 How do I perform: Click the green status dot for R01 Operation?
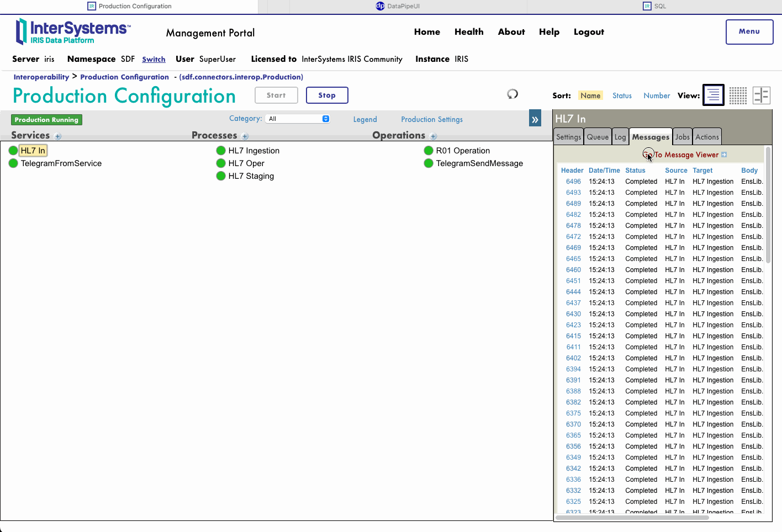tap(429, 151)
